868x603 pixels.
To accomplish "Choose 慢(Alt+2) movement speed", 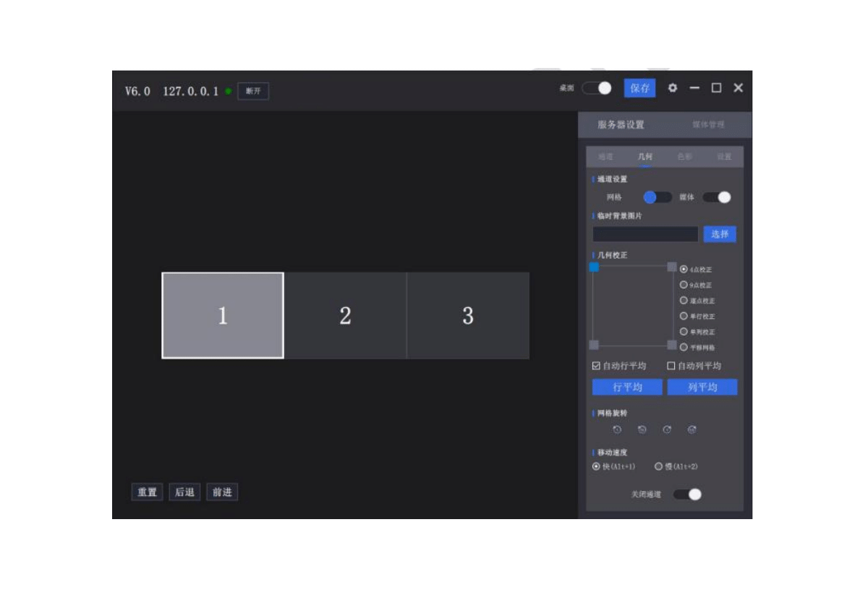I will point(658,466).
